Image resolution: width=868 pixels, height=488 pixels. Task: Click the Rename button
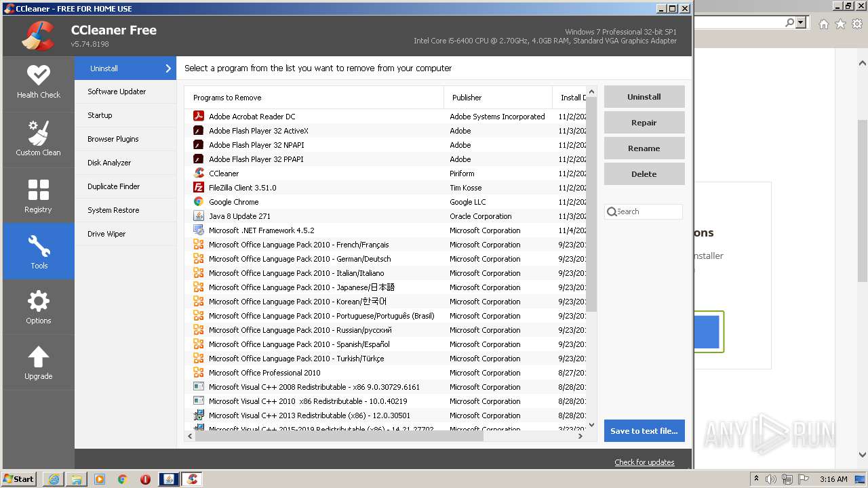pyautogui.click(x=644, y=148)
